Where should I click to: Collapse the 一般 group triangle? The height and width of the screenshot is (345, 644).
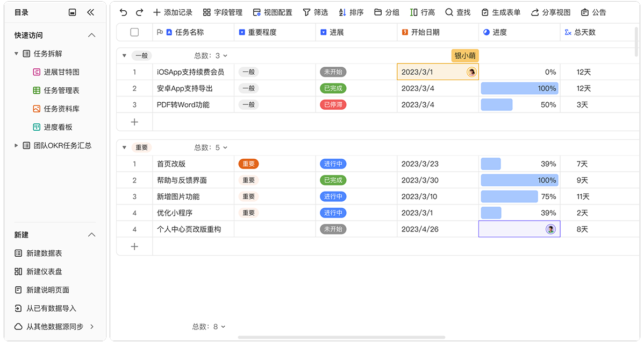point(124,55)
